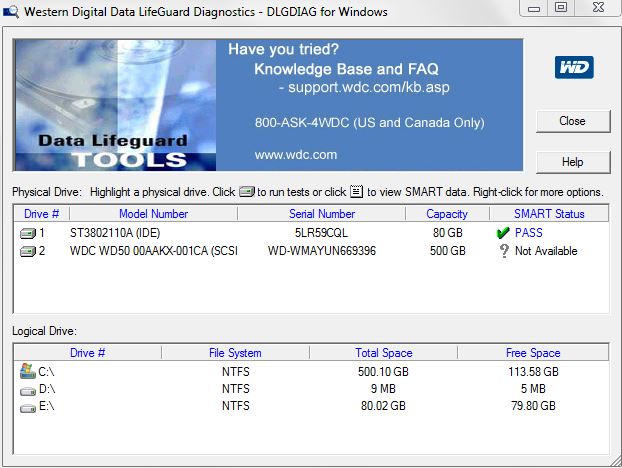Screen dimensions: 622x468
Task: Click the run tests icon in instructions
Action: 247,192
